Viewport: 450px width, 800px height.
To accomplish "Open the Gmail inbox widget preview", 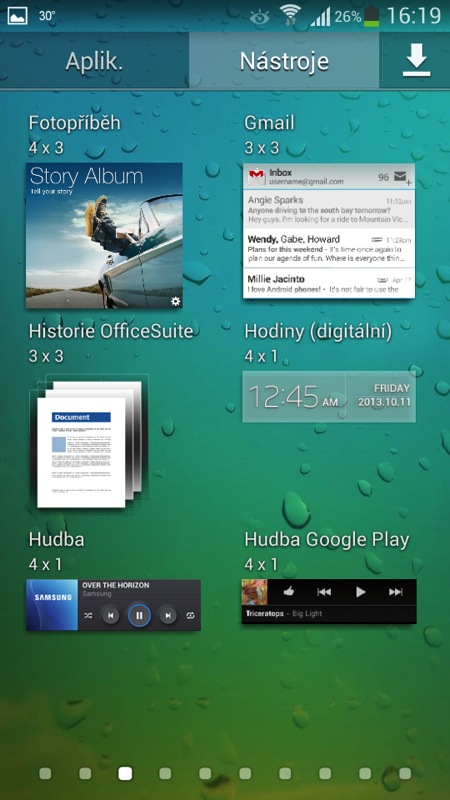I will (x=329, y=231).
